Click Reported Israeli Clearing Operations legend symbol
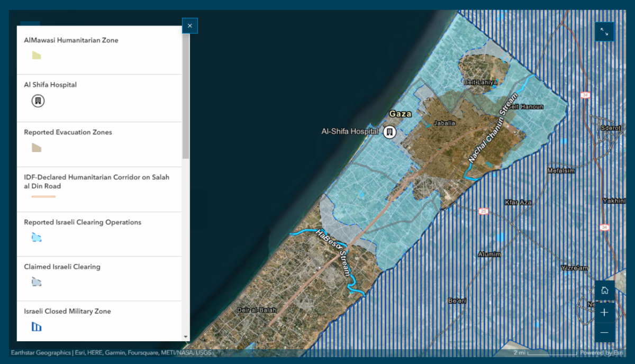 tap(37, 237)
